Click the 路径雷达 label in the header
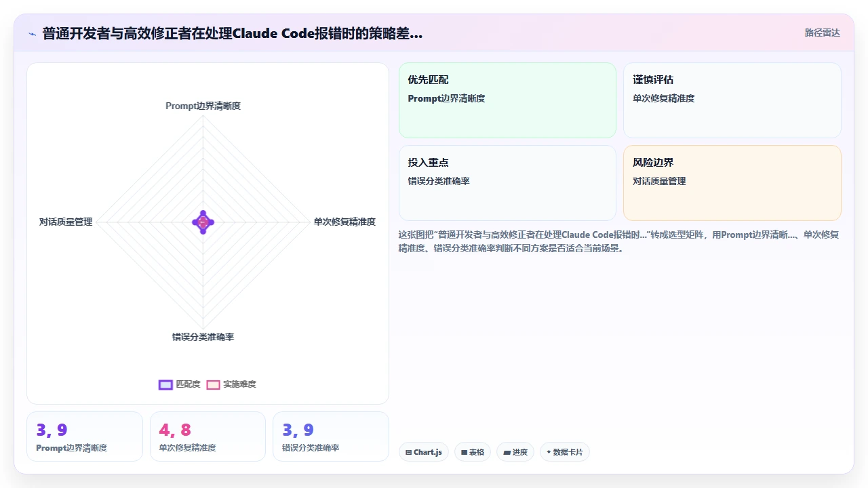 [x=822, y=33]
